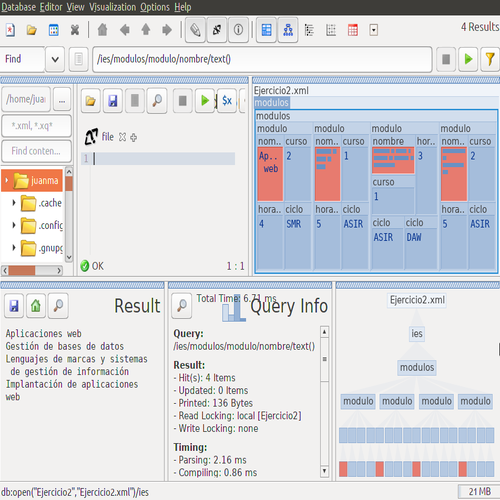Click the Find contents search field
This screenshot has width=500, height=500.
[x=36, y=151]
